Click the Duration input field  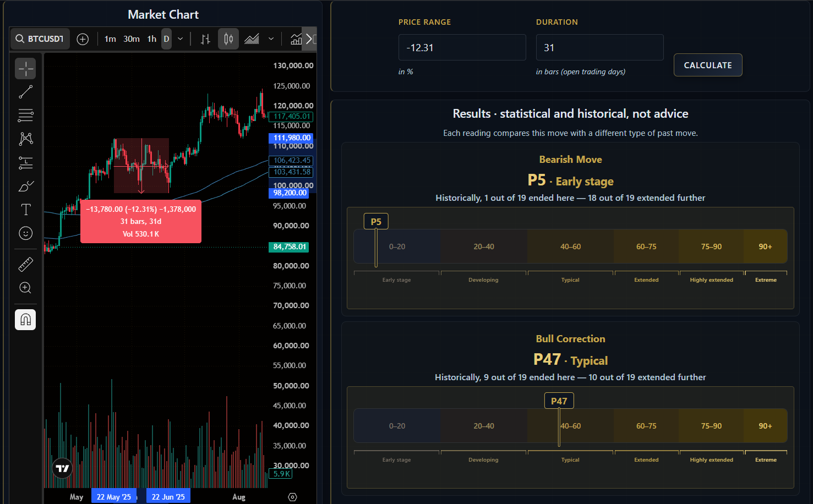[599, 47]
